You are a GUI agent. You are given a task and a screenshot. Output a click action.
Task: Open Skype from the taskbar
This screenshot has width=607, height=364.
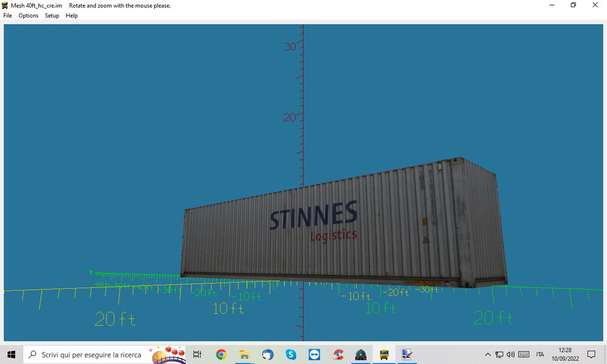(291, 354)
